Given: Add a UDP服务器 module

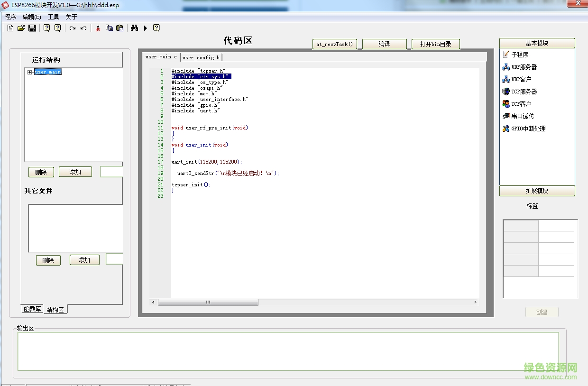Looking at the screenshot, I should click(x=524, y=66).
